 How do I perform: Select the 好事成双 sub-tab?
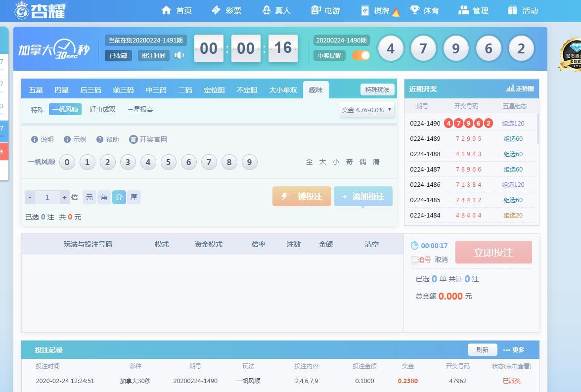103,109
